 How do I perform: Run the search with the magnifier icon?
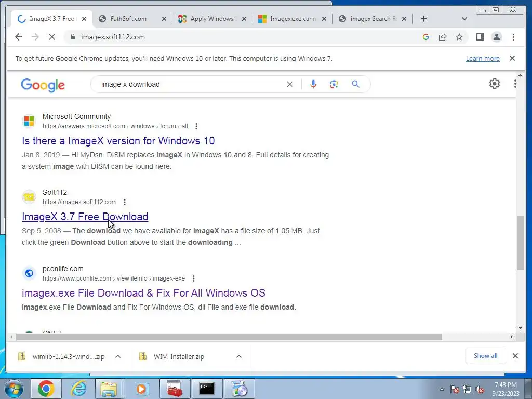pyautogui.click(x=355, y=84)
